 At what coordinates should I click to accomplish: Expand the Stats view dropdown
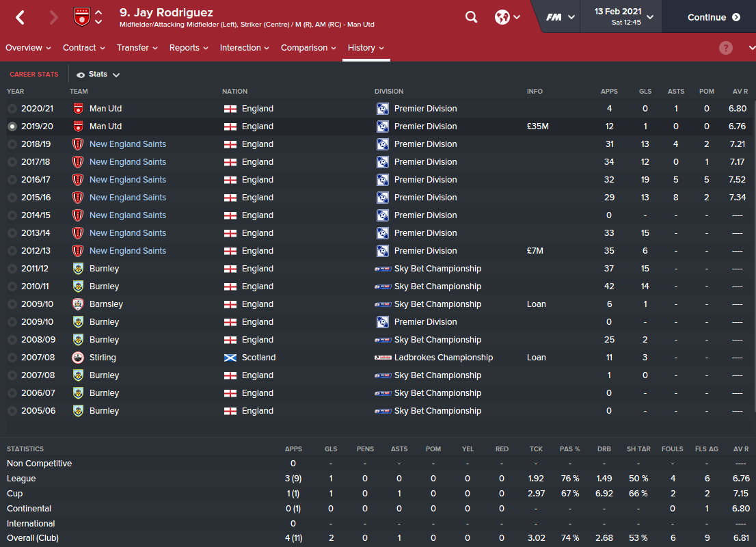point(99,75)
